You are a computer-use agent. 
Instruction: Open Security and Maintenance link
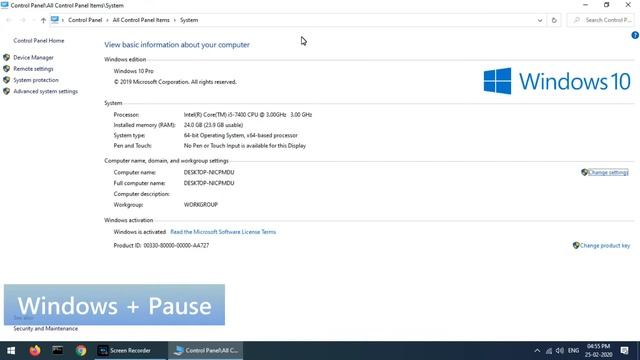pyautogui.click(x=45, y=329)
